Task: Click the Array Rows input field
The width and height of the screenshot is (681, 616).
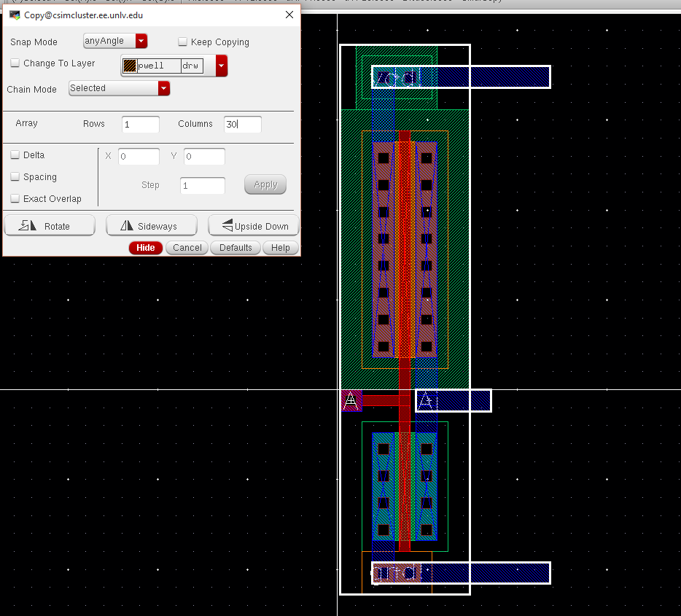Action: [x=140, y=125]
